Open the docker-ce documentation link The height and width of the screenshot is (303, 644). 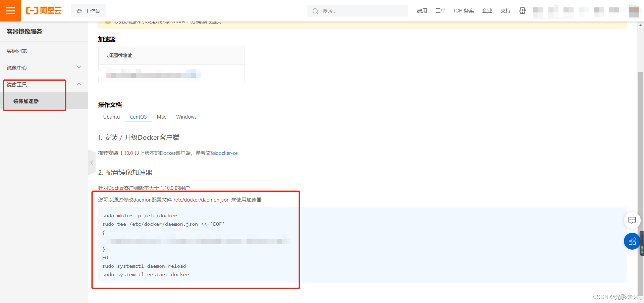227,153
